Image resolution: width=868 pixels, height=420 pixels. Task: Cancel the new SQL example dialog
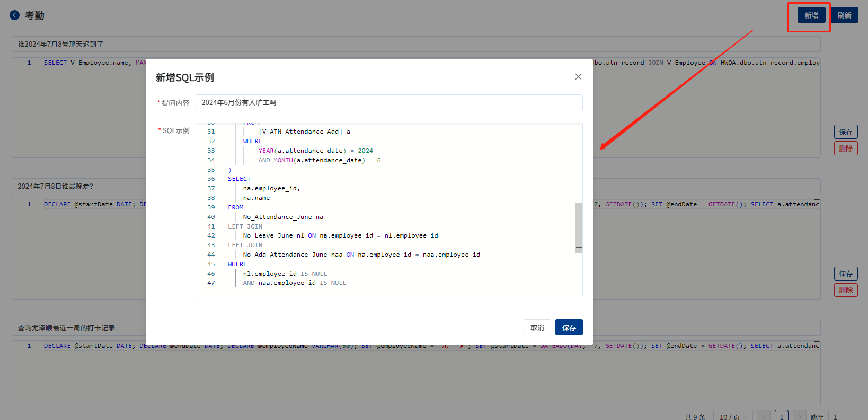point(537,328)
